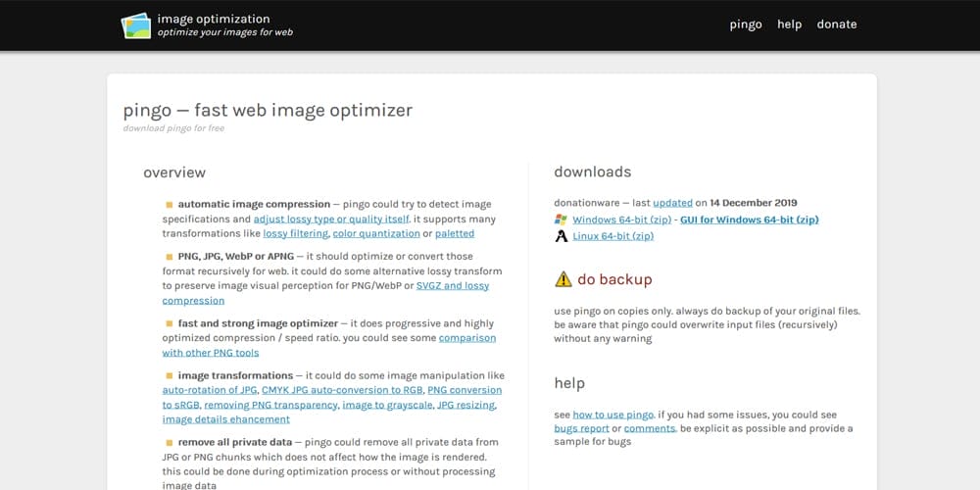
Task: Click 'optimize your images for web' tagline
Action: click(x=225, y=32)
